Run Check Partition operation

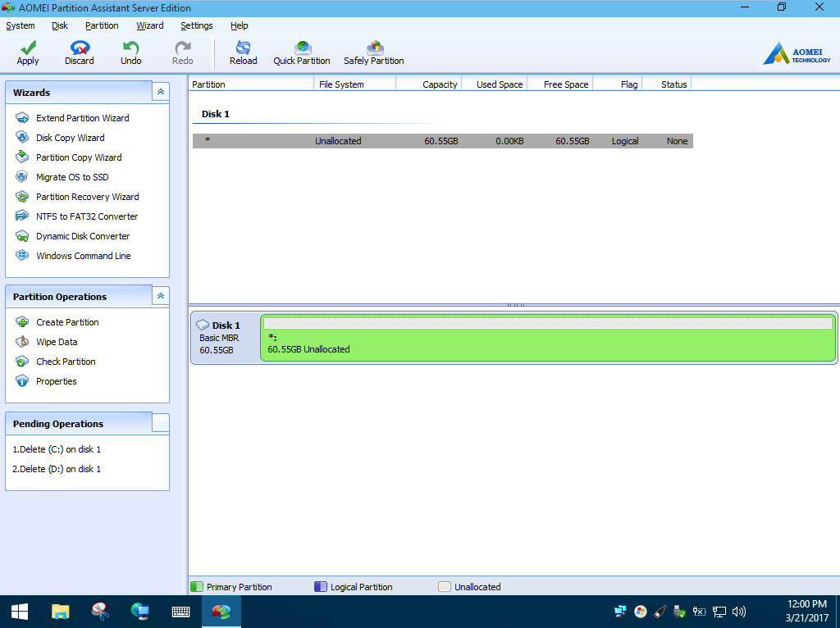[x=56, y=362]
